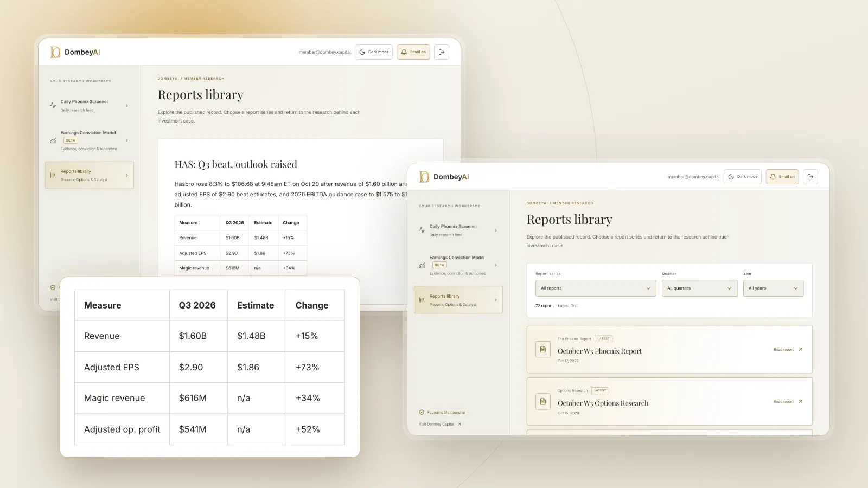Open the All years dropdown
This screenshot has height=488, width=868.
(x=773, y=288)
